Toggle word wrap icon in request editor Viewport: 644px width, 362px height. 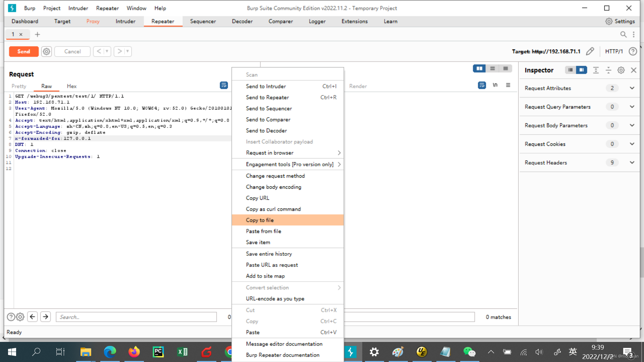(x=224, y=85)
